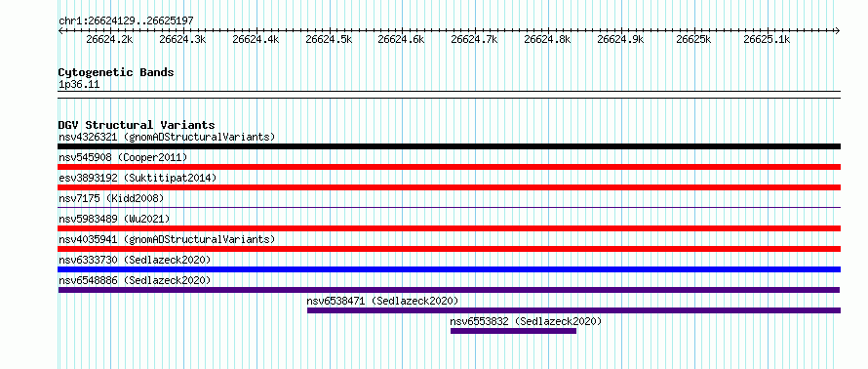This screenshot has height=369, width=868.
Task: Select the nsv6553832 (Sedlazeck2020) label
Action: pos(526,321)
